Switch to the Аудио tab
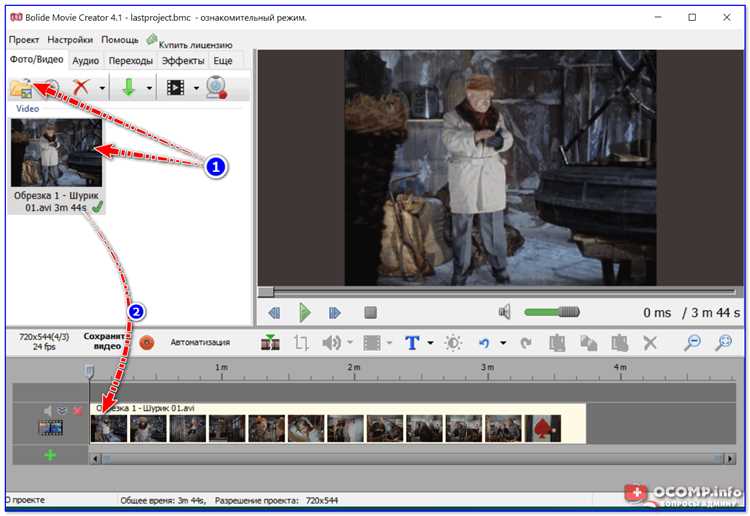This screenshot has height=516, width=750. tap(86, 61)
